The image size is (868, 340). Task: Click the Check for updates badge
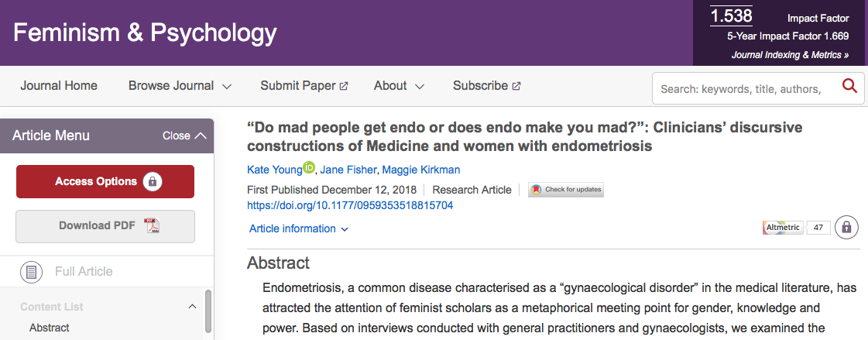point(565,190)
